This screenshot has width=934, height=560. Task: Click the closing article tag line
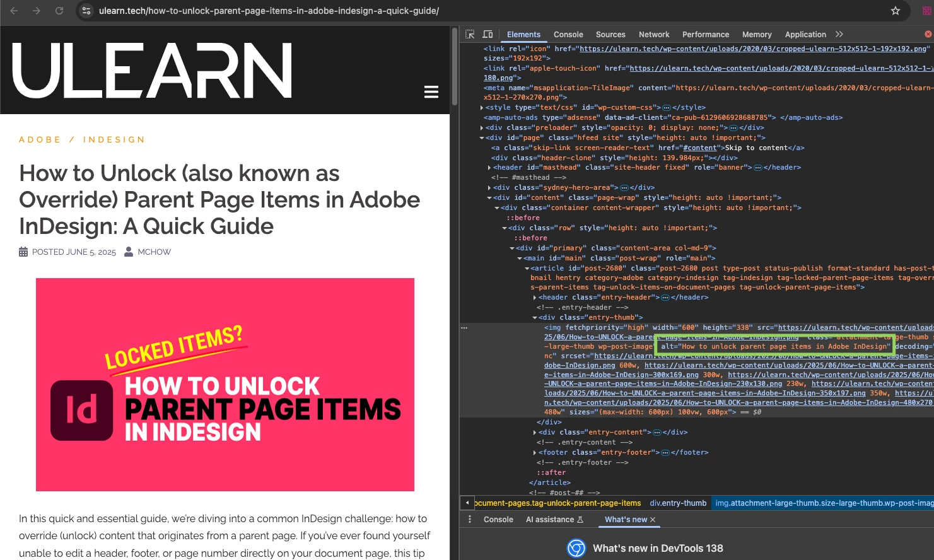pos(550,483)
